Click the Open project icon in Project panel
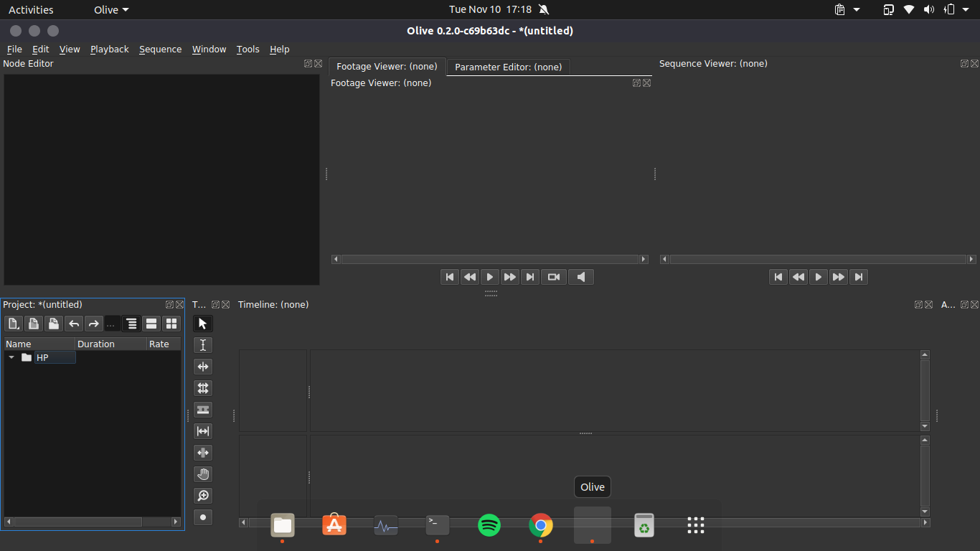980x551 pixels. (34, 324)
